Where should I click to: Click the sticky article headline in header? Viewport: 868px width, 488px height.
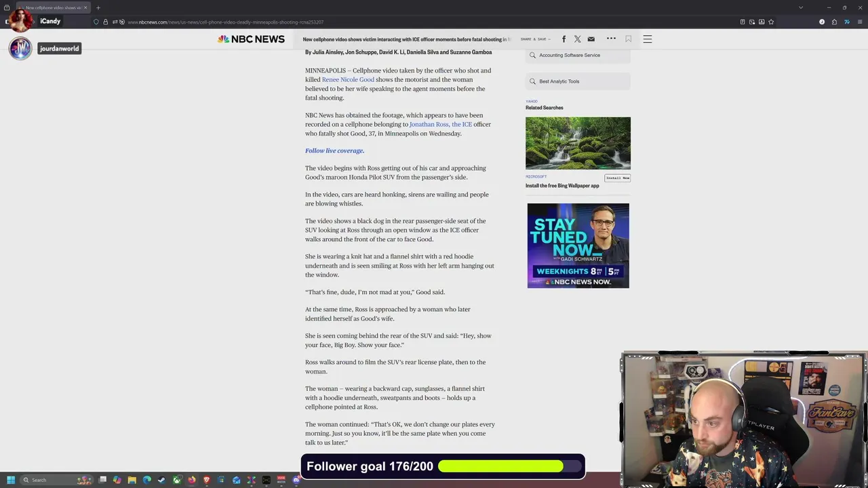(407, 39)
